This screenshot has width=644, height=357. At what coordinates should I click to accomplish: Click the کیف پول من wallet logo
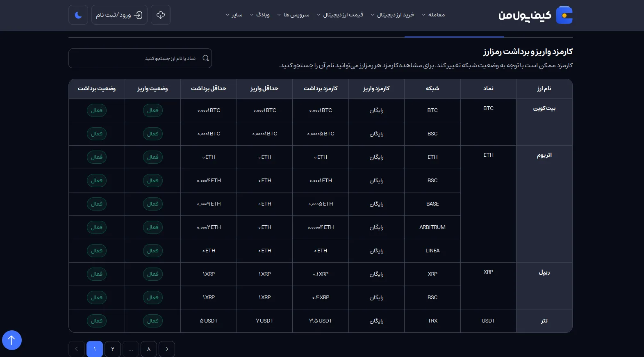tap(535, 15)
